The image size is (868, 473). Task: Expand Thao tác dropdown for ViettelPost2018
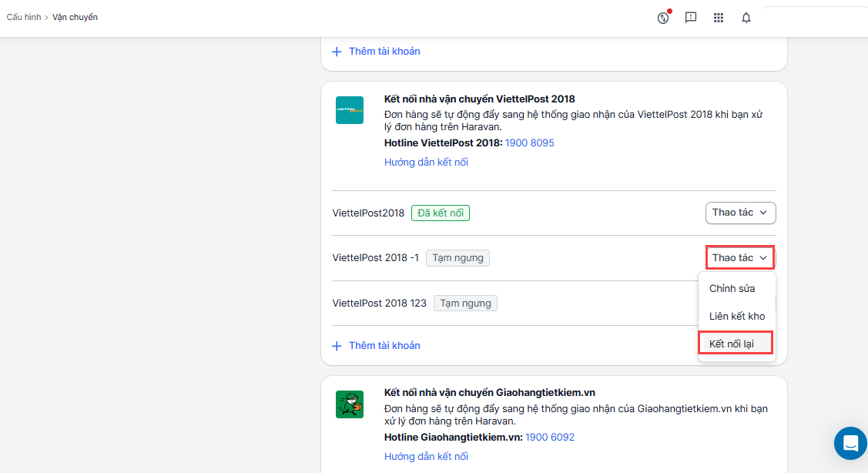click(739, 213)
